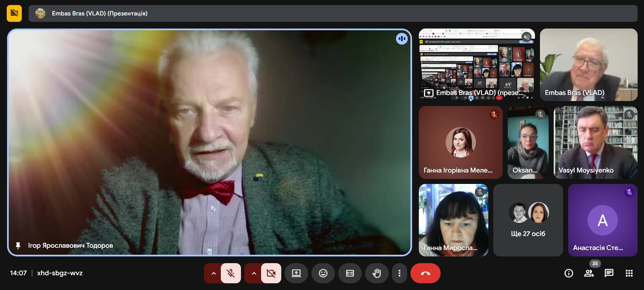Click the stop presentation icon at top left

[x=14, y=13]
